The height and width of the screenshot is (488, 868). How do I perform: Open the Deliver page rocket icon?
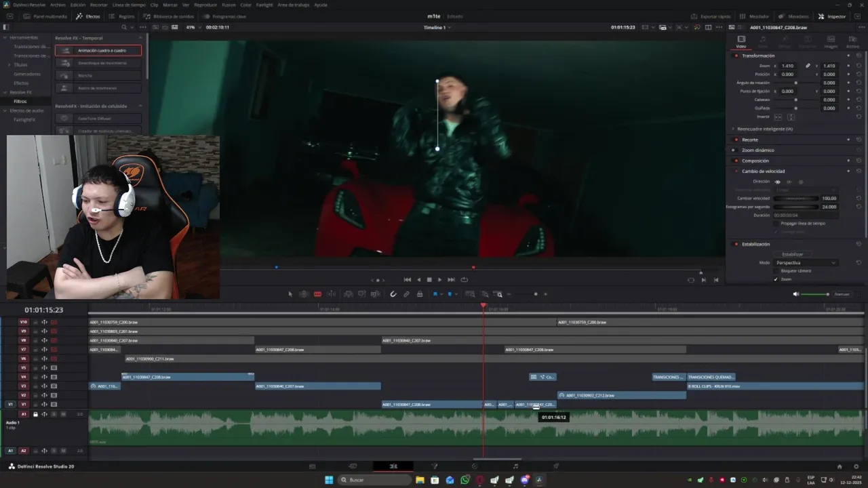click(x=556, y=466)
